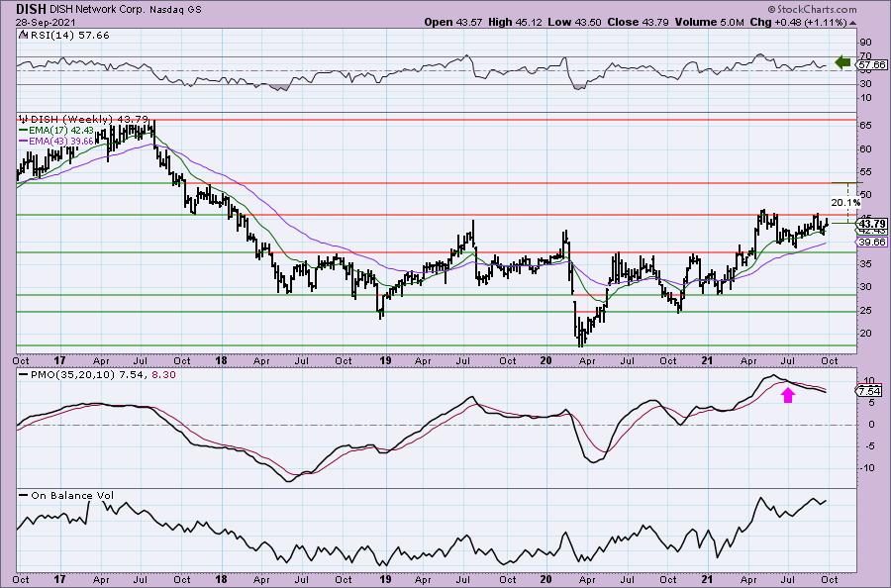The height and width of the screenshot is (588, 891).
Task: Click the 'EMA(43) 39.66' legend entry
Action: (x=55, y=141)
